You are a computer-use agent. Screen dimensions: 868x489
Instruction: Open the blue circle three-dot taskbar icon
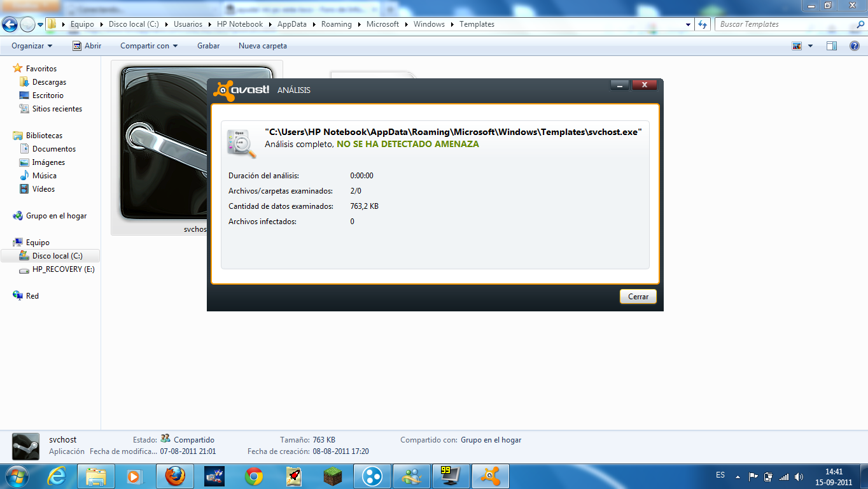coord(372,476)
